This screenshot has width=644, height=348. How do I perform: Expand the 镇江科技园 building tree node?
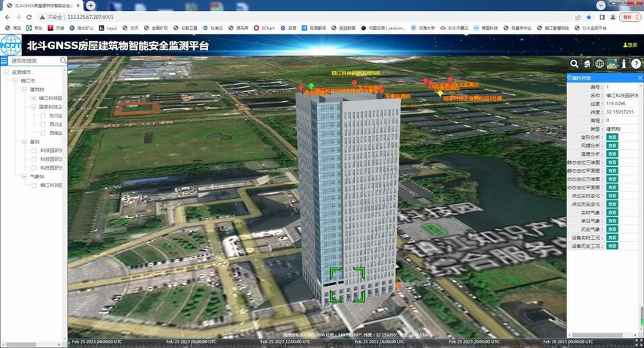click(x=33, y=98)
